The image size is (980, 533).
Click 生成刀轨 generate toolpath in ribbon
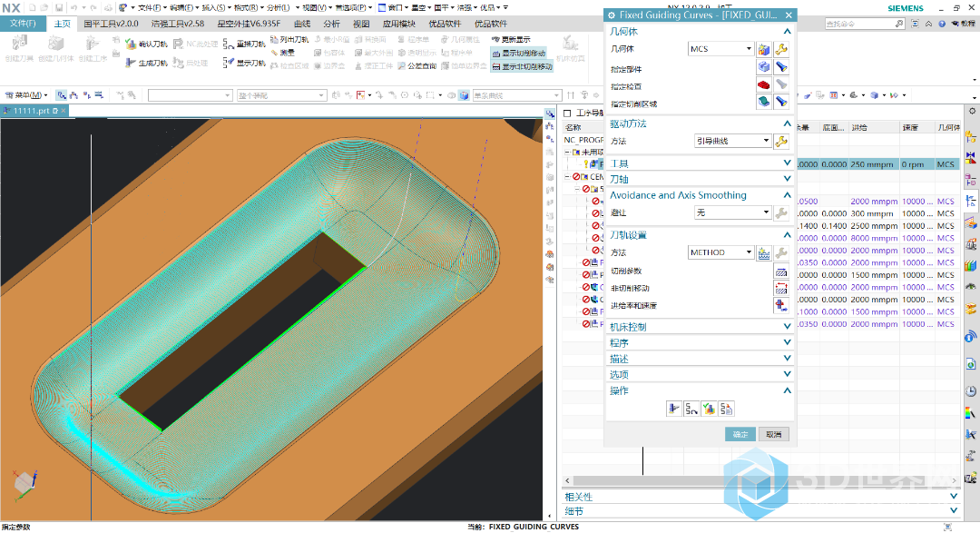[x=146, y=63]
